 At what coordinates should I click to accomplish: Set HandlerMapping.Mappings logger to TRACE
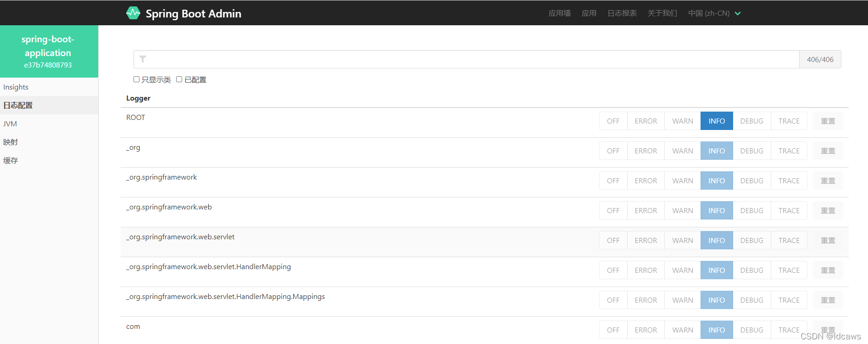[789, 300]
